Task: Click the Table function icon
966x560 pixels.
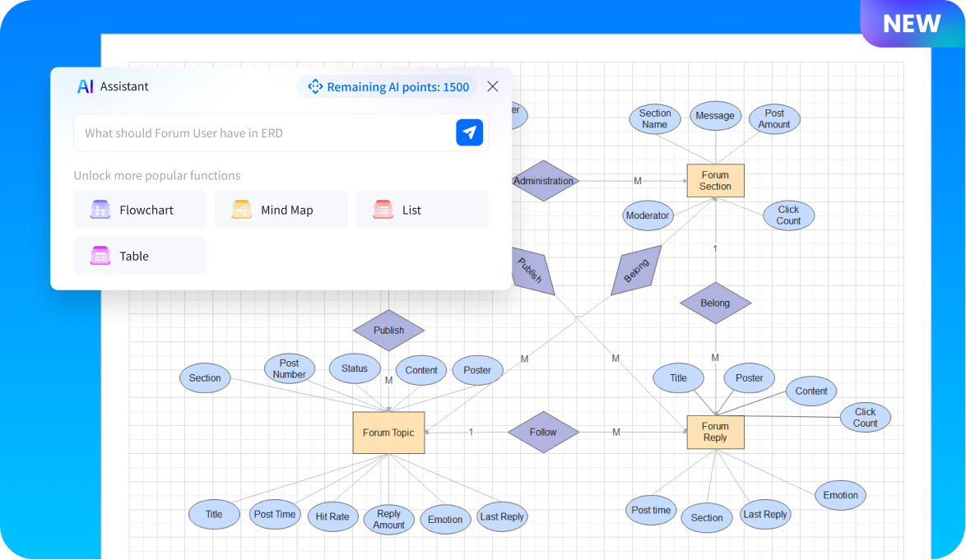Action: tap(100, 256)
